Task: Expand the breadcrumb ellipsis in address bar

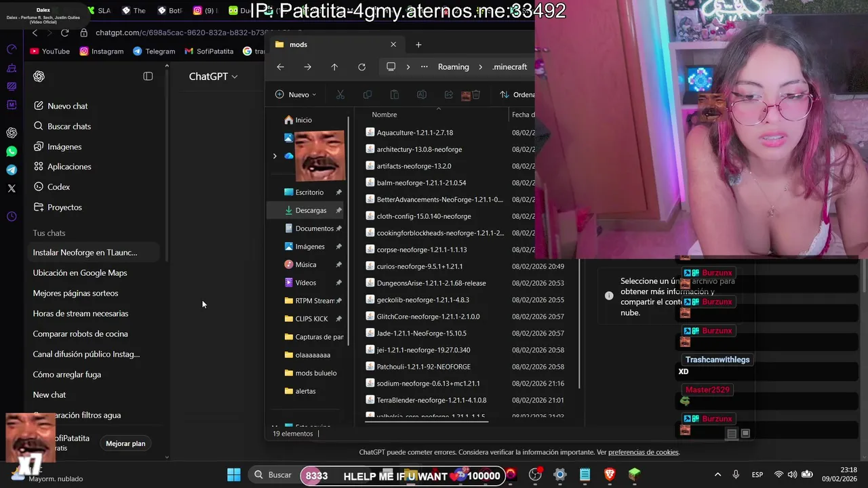Action: pos(425,67)
